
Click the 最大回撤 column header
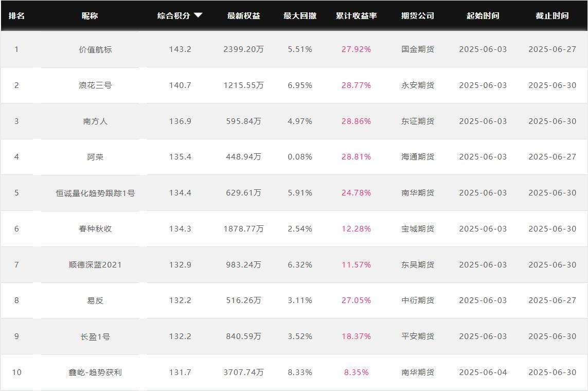(x=300, y=16)
